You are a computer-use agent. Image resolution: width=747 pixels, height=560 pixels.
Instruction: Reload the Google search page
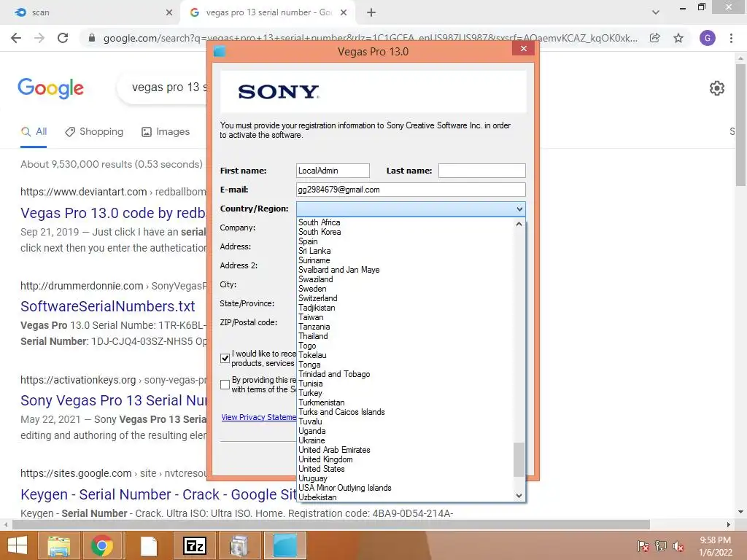click(63, 38)
